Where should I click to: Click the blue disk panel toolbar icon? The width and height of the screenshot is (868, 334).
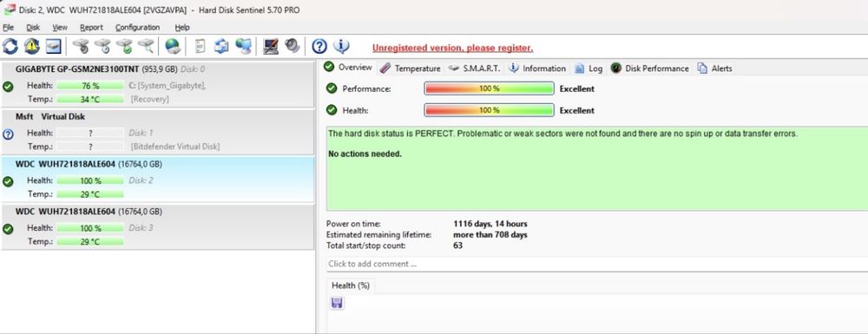pos(53,46)
